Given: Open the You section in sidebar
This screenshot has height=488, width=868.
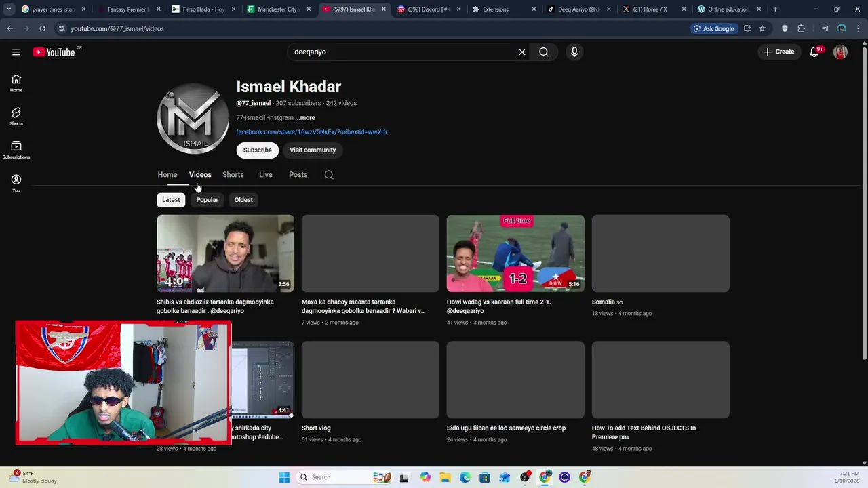Looking at the screenshot, I should pyautogui.click(x=16, y=183).
